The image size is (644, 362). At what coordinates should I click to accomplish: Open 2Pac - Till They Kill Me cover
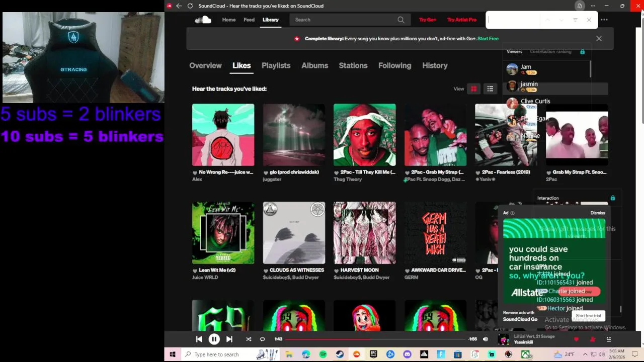[x=364, y=135]
